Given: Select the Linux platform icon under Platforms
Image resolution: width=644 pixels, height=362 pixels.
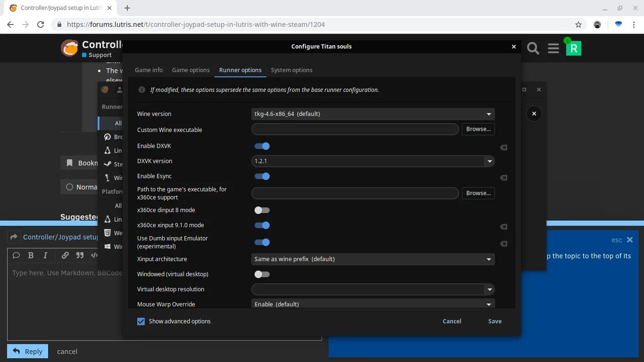Looking at the screenshot, I should pos(107,219).
